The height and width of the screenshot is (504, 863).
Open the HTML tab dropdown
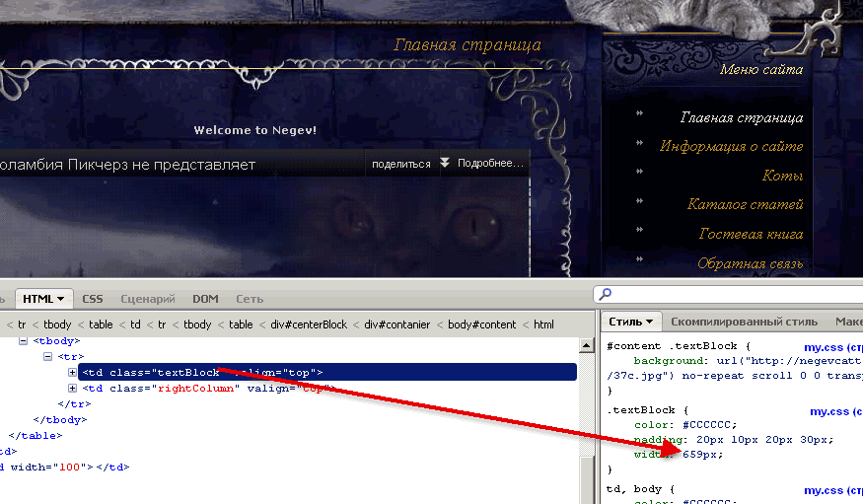coord(60,299)
